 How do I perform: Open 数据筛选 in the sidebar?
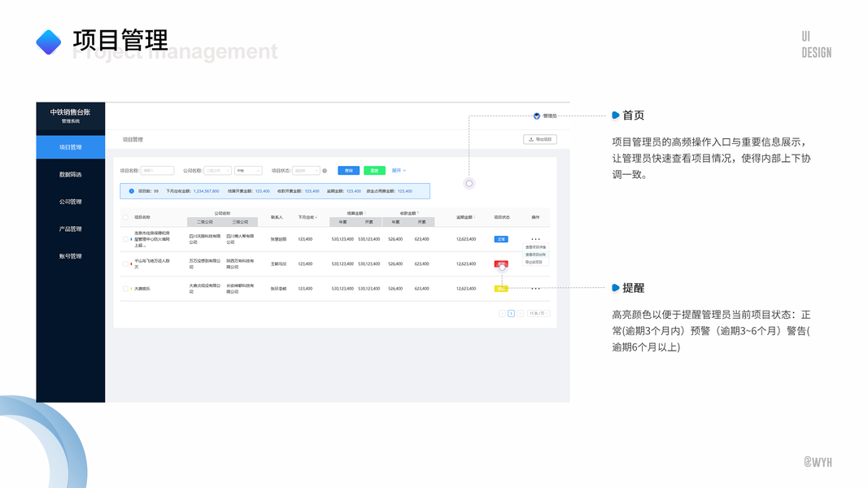(70, 174)
